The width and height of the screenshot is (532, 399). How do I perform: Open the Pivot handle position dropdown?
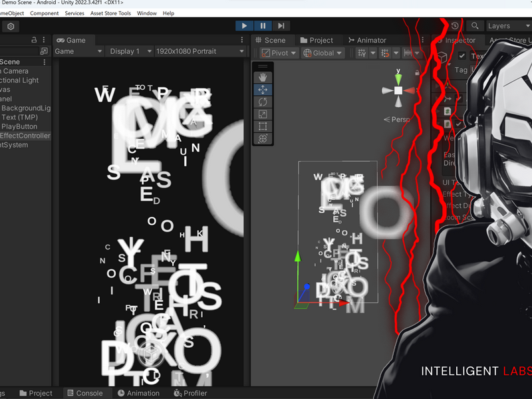pyautogui.click(x=279, y=53)
